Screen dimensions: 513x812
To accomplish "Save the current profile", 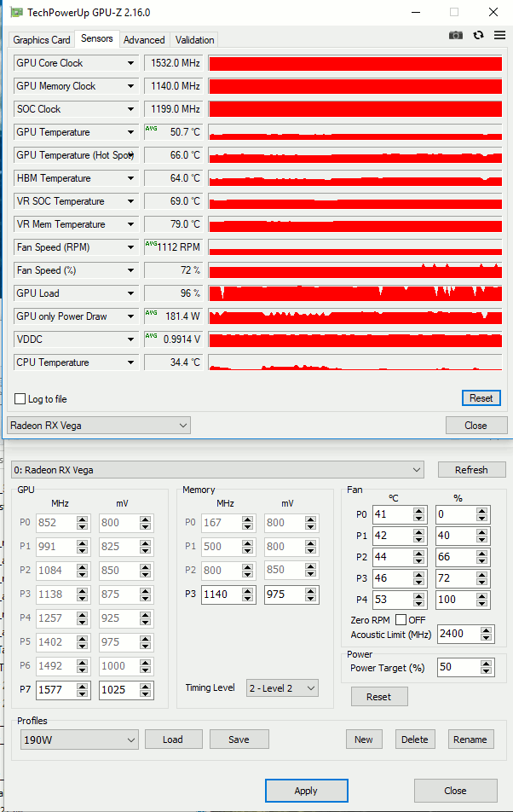I will (239, 739).
